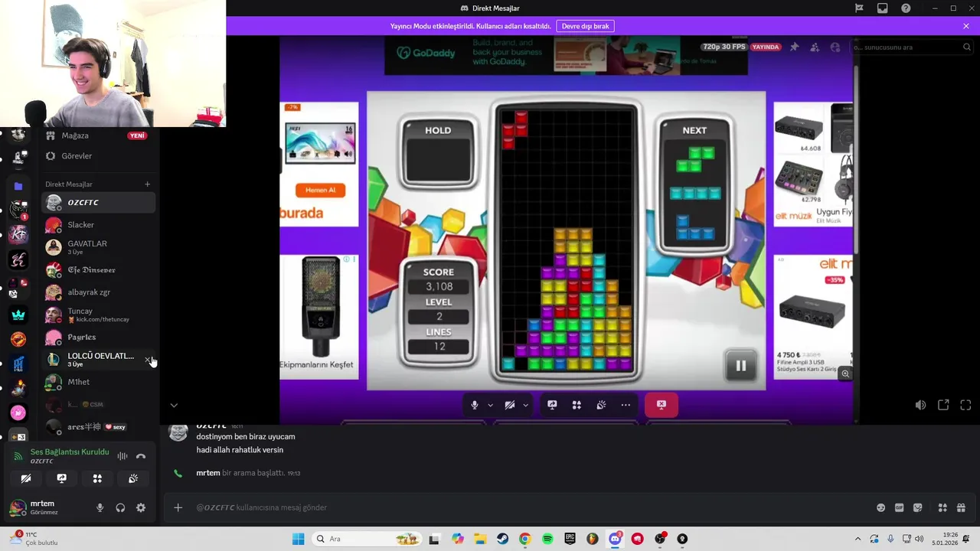Click the 720p 30 FPS quality badge
Image resolution: width=980 pixels, height=551 pixels.
click(x=723, y=47)
